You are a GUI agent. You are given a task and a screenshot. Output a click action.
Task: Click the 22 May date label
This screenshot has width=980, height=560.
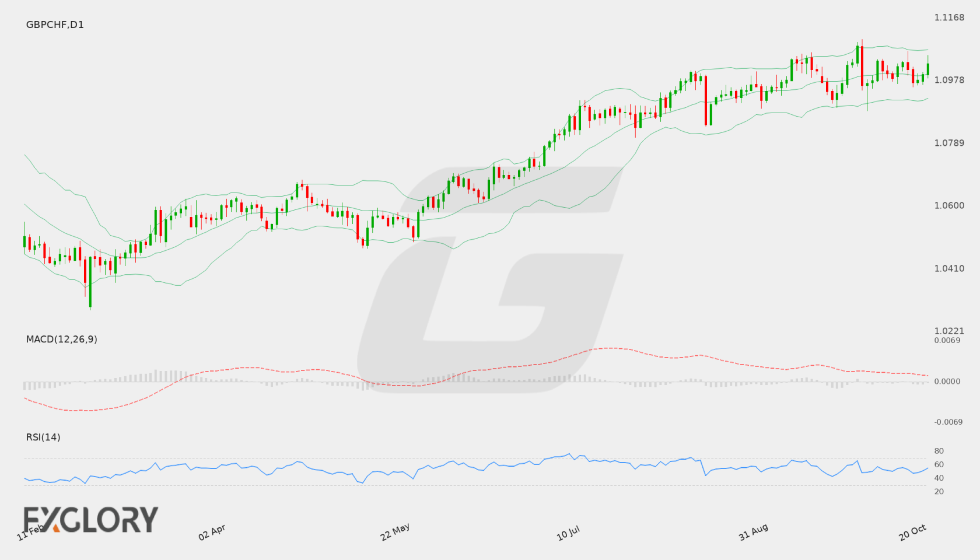pyautogui.click(x=395, y=532)
